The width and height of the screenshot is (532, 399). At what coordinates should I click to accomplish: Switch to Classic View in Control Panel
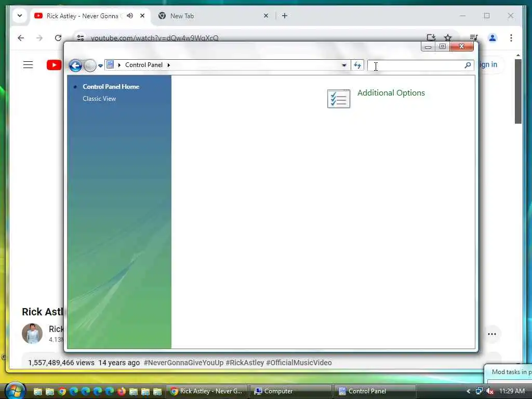pyautogui.click(x=99, y=99)
